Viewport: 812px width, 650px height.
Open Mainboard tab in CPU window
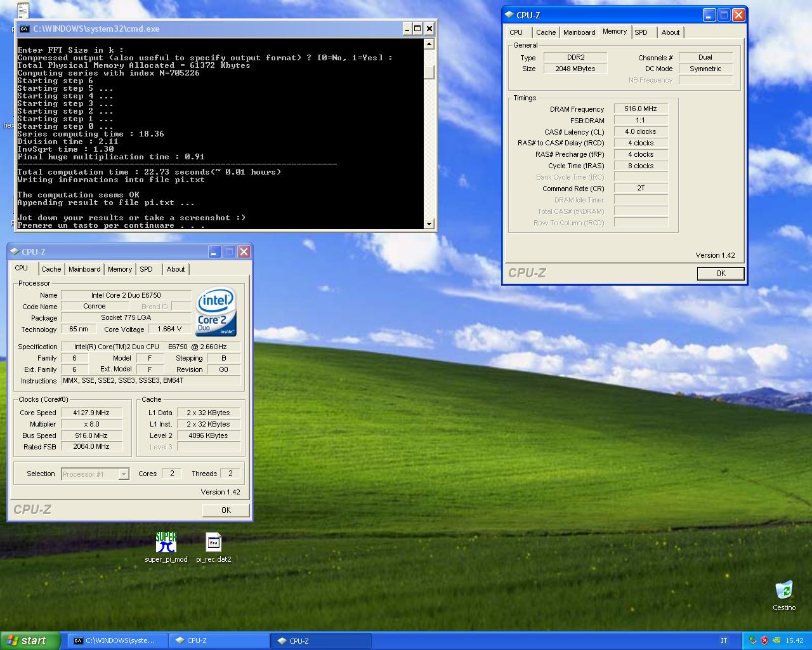(x=84, y=269)
